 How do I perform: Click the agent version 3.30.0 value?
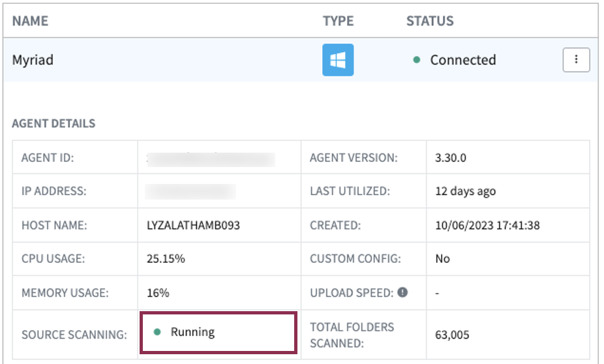tap(450, 158)
